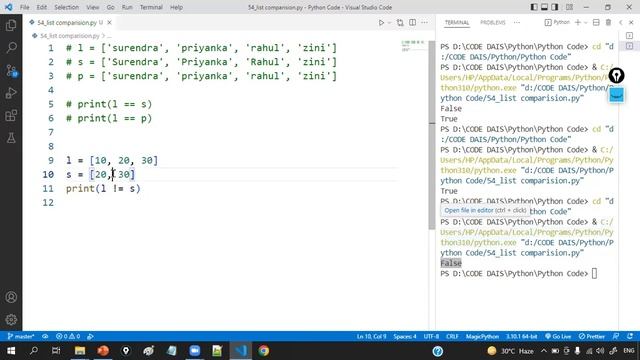The width and height of the screenshot is (640, 360).
Task: Change indentation via Spaces: 4
Action: pyautogui.click(x=405, y=336)
